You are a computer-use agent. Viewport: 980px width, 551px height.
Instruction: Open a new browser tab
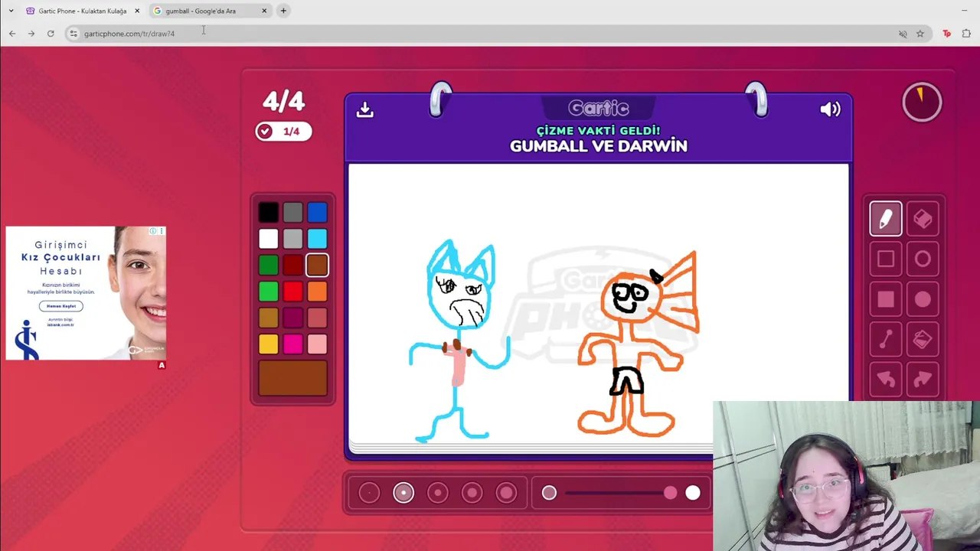(x=283, y=11)
